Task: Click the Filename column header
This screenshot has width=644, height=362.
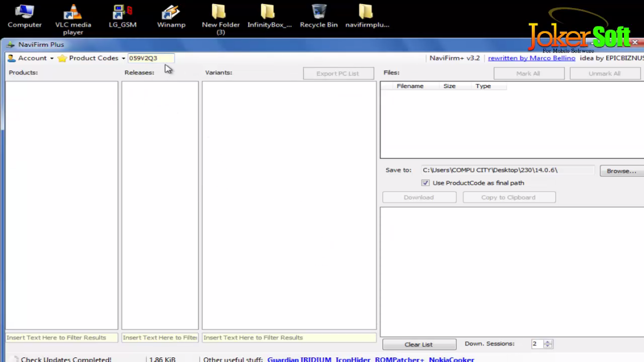Action: (x=410, y=86)
